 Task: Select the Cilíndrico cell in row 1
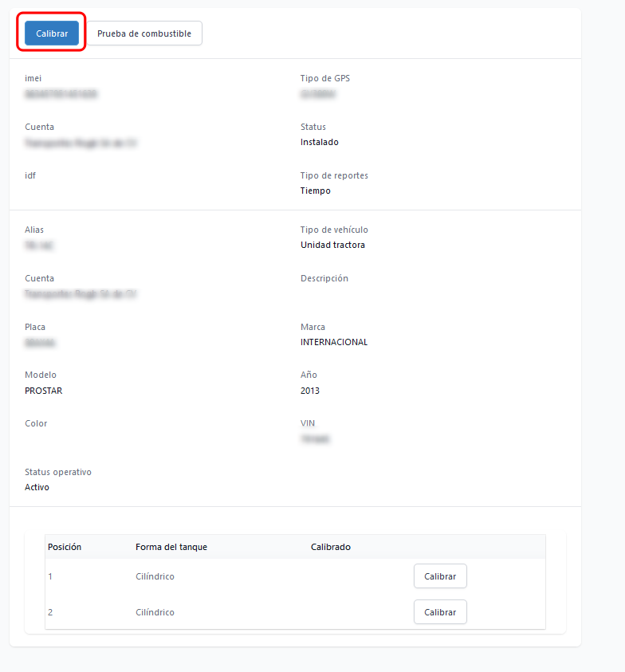coord(155,576)
